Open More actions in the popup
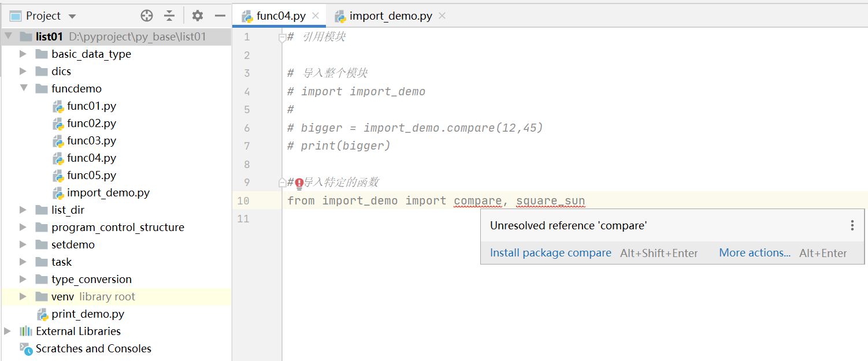Viewport: 868px width, 361px height. [x=754, y=252]
